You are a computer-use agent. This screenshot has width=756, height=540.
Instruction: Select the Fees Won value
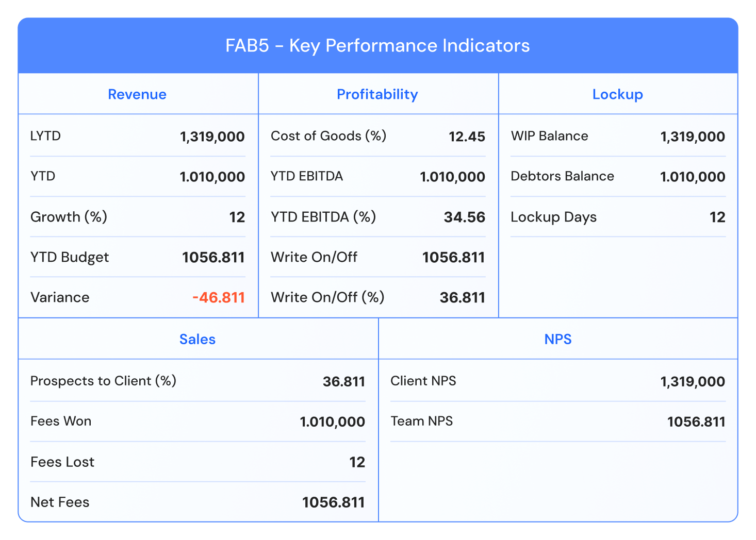[x=332, y=422]
